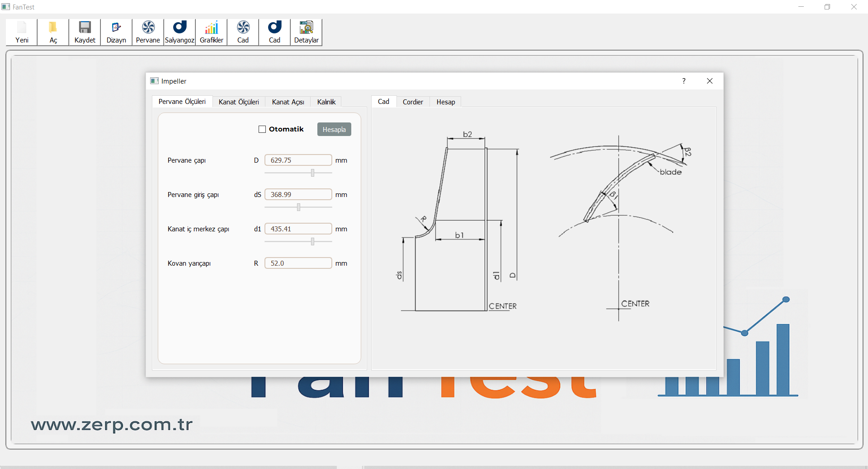Show charts via the Grafikler icon
This screenshot has height=469, width=868.
click(211, 32)
